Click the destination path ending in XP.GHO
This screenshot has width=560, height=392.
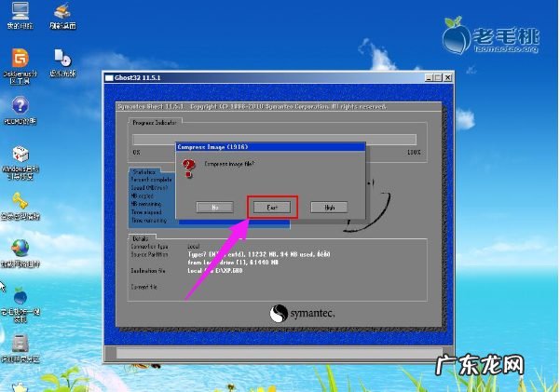click(215, 271)
